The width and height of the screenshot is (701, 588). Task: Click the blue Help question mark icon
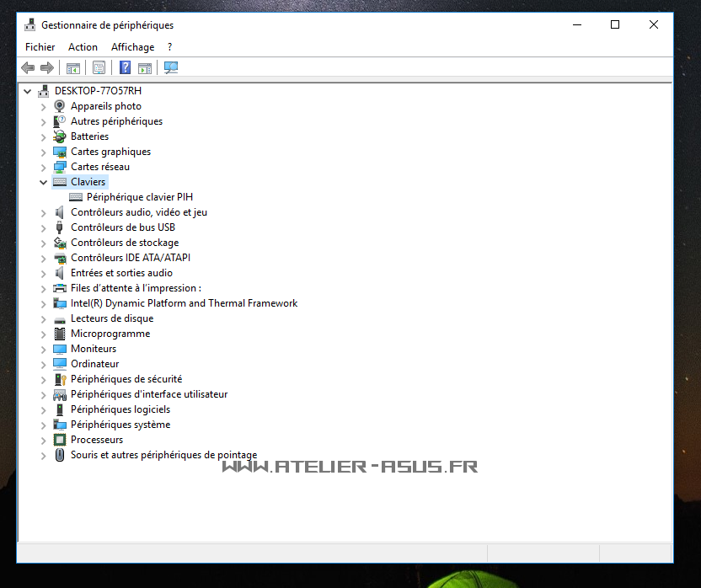[125, 68]
